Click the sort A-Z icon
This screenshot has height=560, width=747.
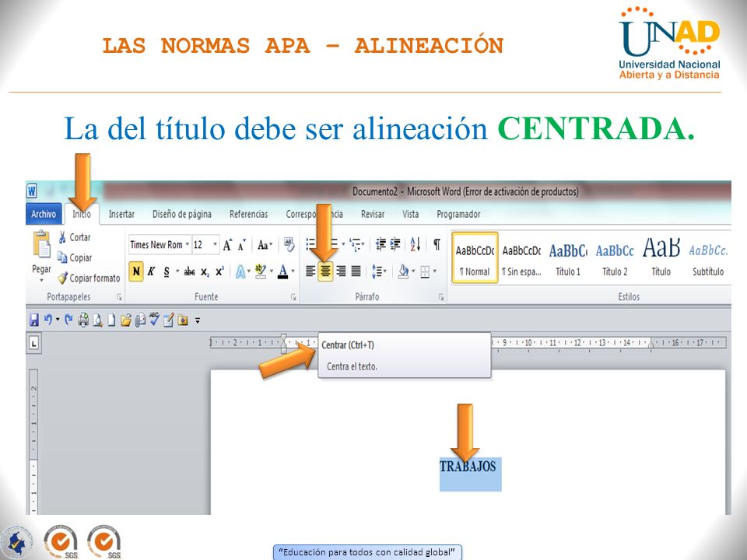(415, 244)
